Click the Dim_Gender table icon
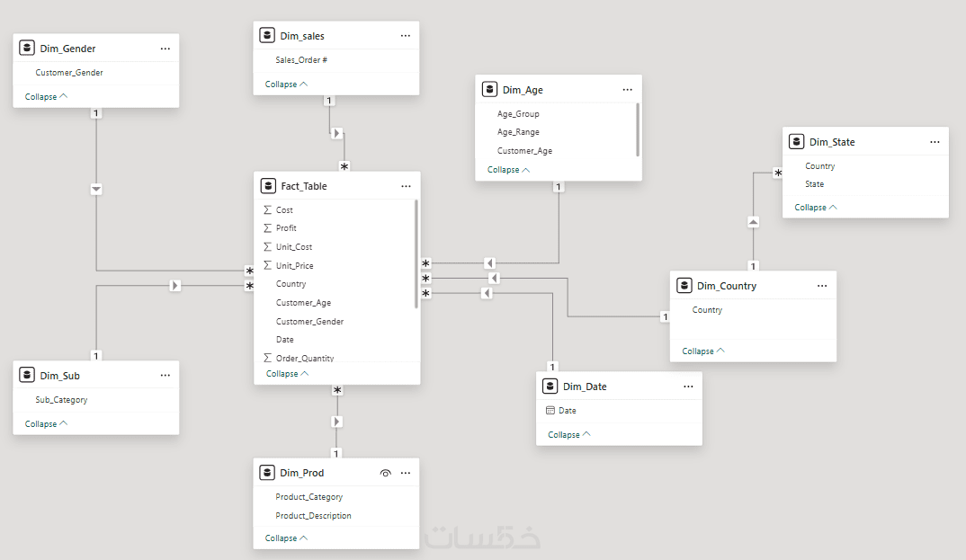 (27, 49)
